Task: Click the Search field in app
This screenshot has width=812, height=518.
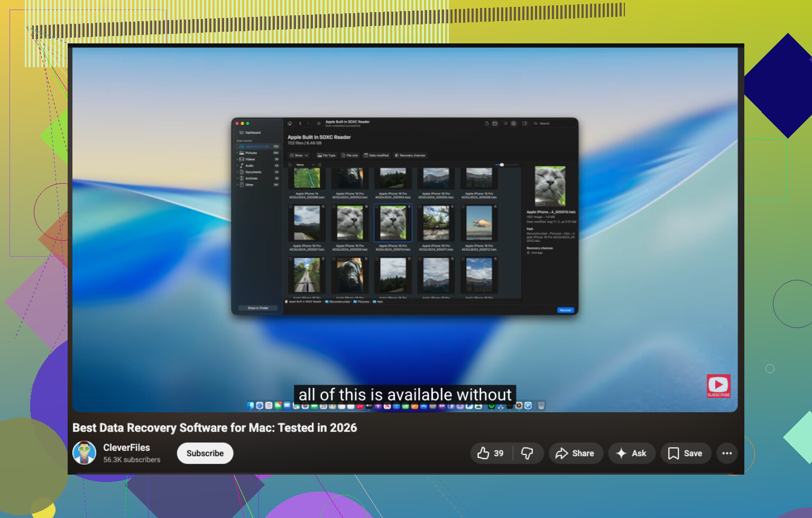Action: pos(554,123)
